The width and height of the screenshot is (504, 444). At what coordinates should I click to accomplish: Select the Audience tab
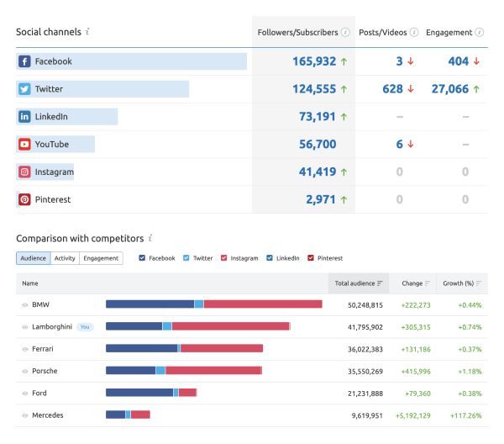click(34, 258)
